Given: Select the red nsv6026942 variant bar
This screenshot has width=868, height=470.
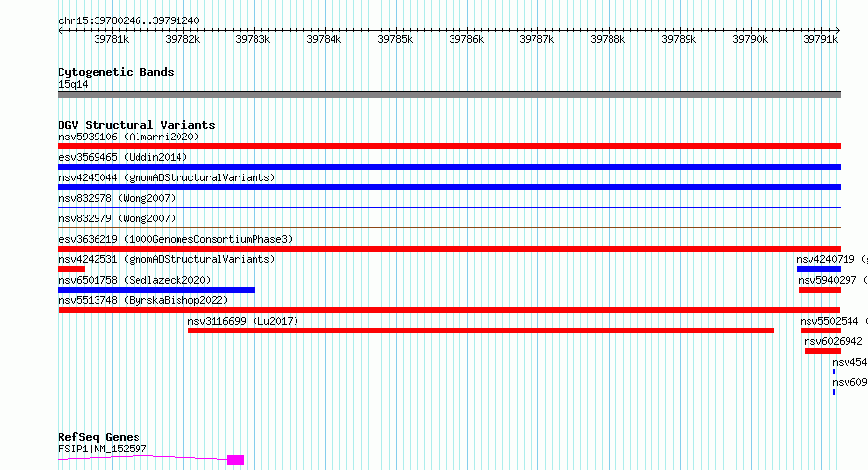Looking at the screenshot, I should click(822, 351).
